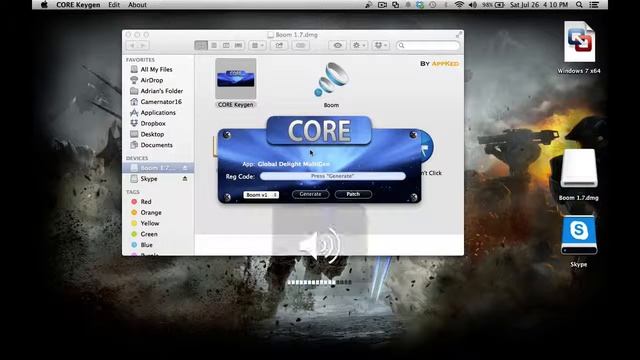Open the battery status menu
Image resolution: width=640 pixels, height=360 pixels.
(x=493, y=5)
